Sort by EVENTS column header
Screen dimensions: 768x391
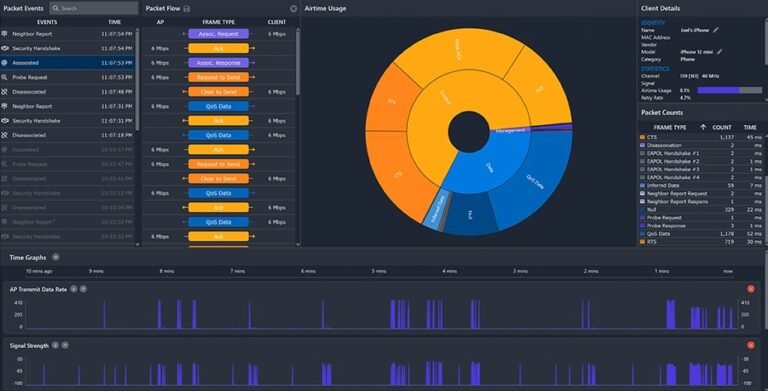click(x=47, y=22)
